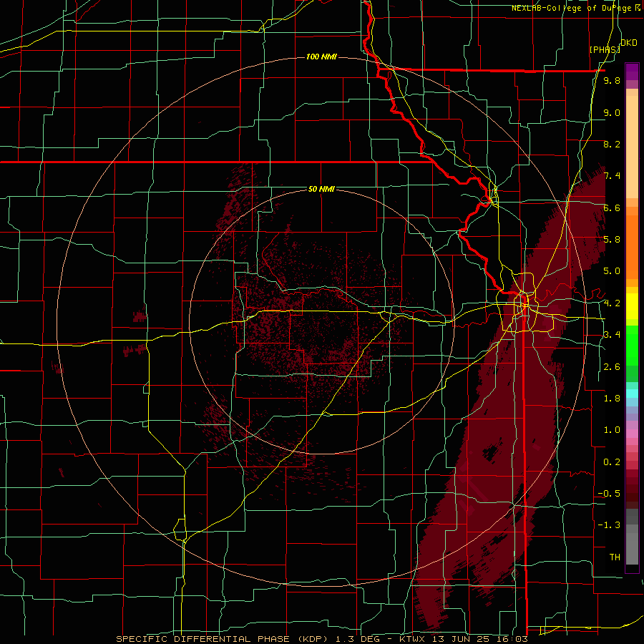644x644 pixels.
Task: Click the 9.0 value on the color scale
Action: click(612, 113)
